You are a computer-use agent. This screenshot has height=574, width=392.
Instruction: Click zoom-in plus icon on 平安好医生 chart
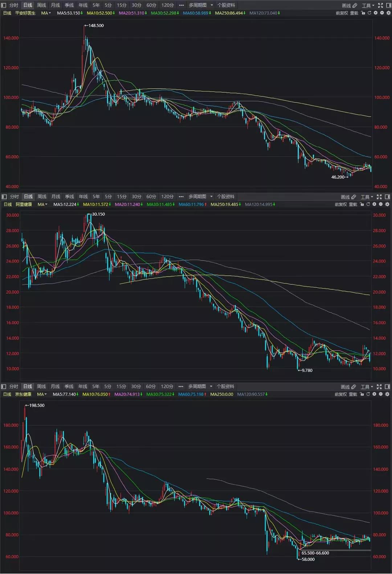[x=376, y=13]
